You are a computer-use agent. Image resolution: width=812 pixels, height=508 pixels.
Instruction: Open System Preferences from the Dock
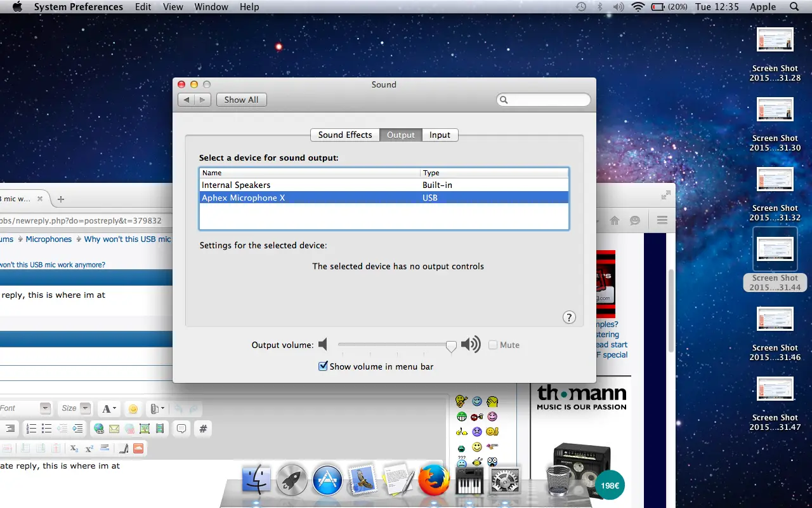point(506,480)
